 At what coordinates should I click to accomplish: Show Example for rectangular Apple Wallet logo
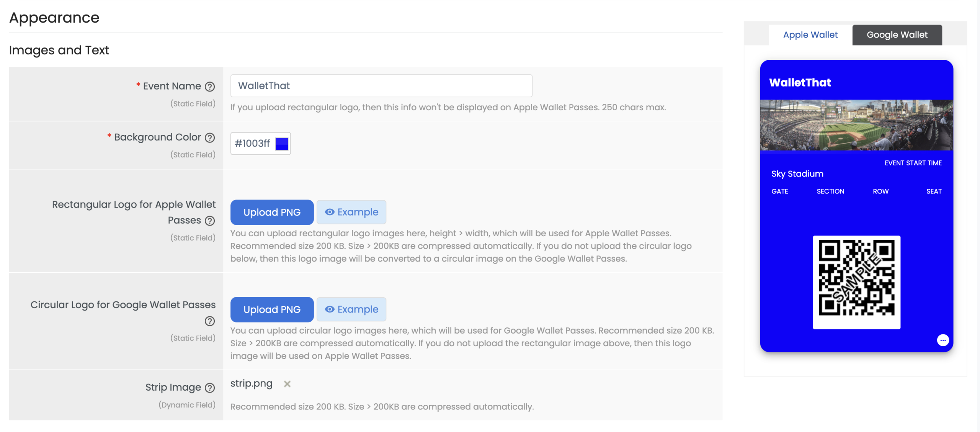point(351,212)
